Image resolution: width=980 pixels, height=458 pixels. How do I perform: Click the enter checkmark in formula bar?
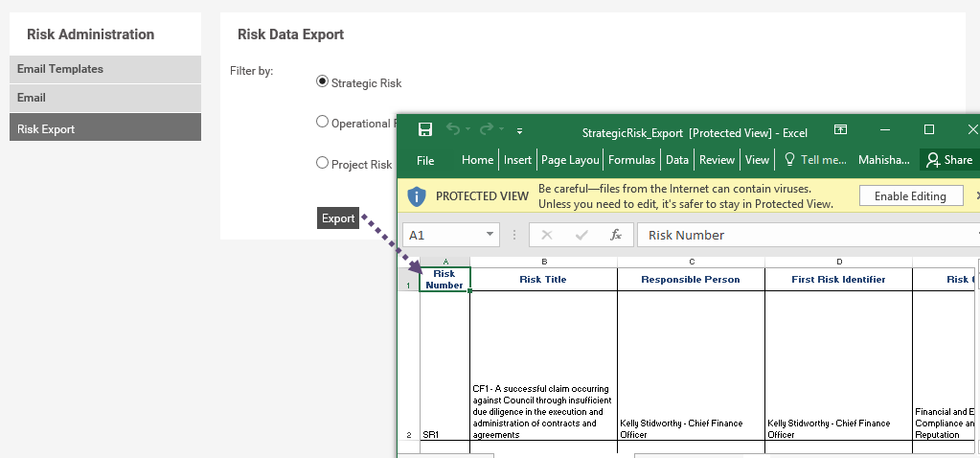click(581, 235)
